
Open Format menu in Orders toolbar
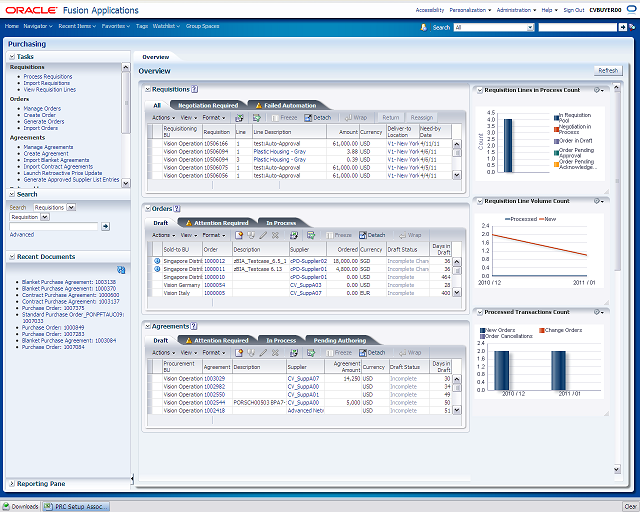[214, 235]
